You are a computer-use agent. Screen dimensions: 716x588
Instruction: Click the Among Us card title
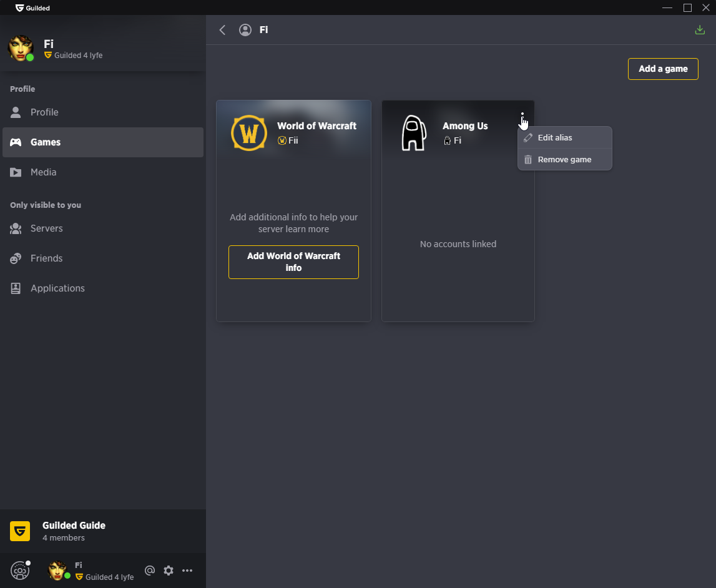click(x=465, y=126)
